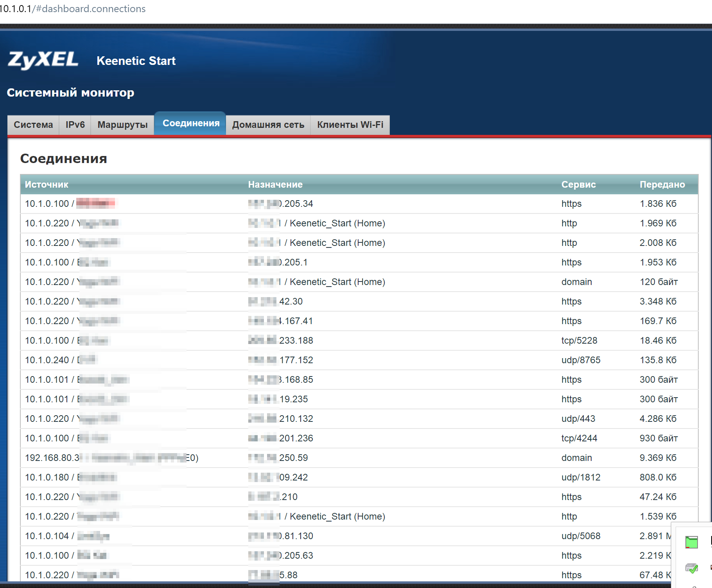The image size is (712, 588).
Task: Select the source cell starting with 192.168.80.3
Action: tap(112, 458)
